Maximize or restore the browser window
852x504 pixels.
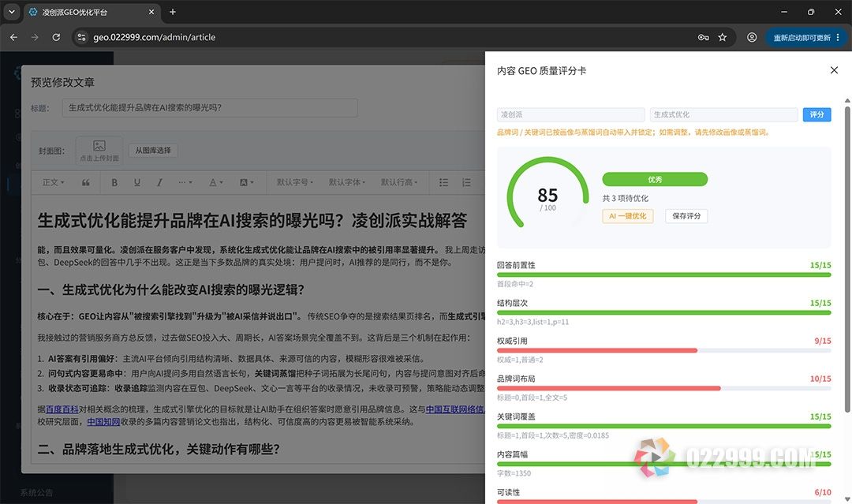(811, 12)
